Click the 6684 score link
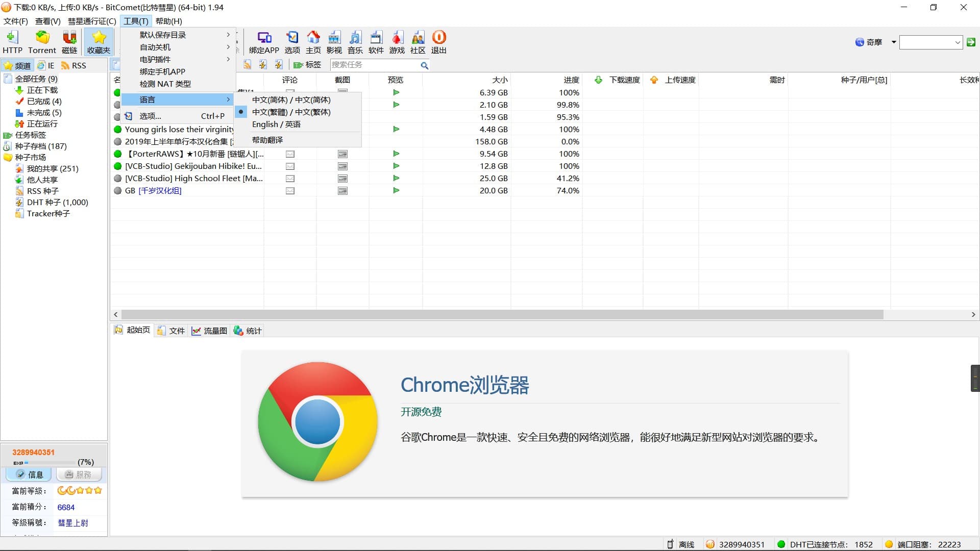The height and width of the screenshot is (551, 980). 66,507
